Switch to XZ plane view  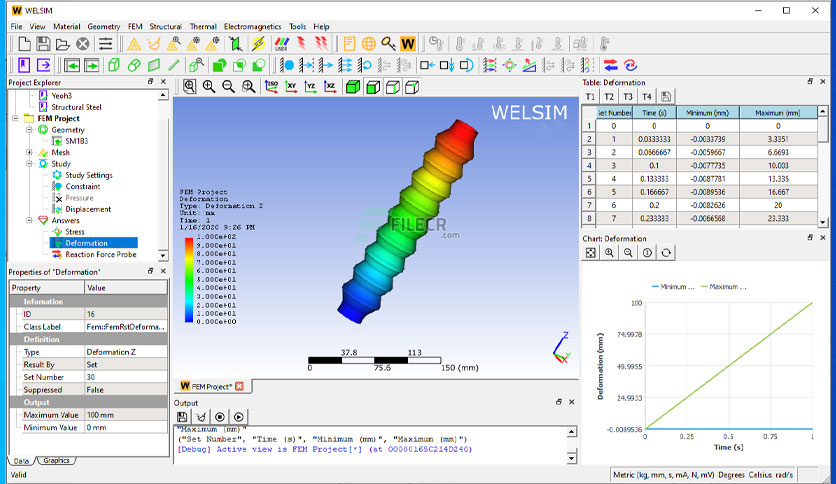point(331,86)
